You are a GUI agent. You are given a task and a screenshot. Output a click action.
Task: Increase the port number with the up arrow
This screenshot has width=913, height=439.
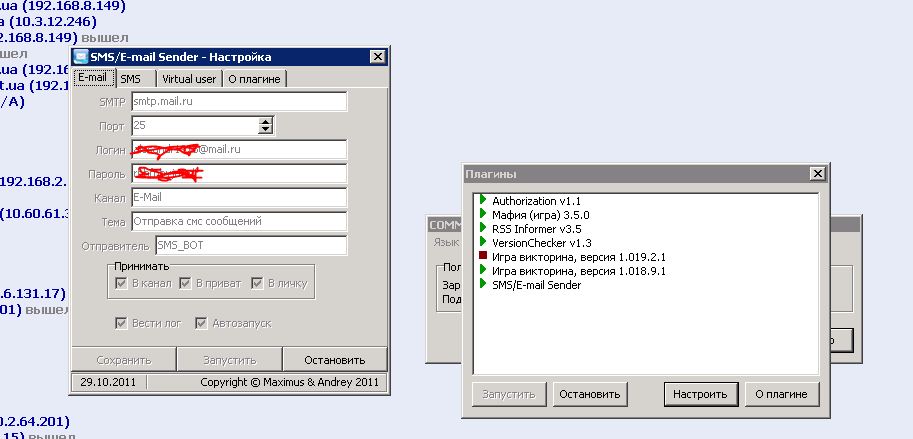(x=265, y=122)
